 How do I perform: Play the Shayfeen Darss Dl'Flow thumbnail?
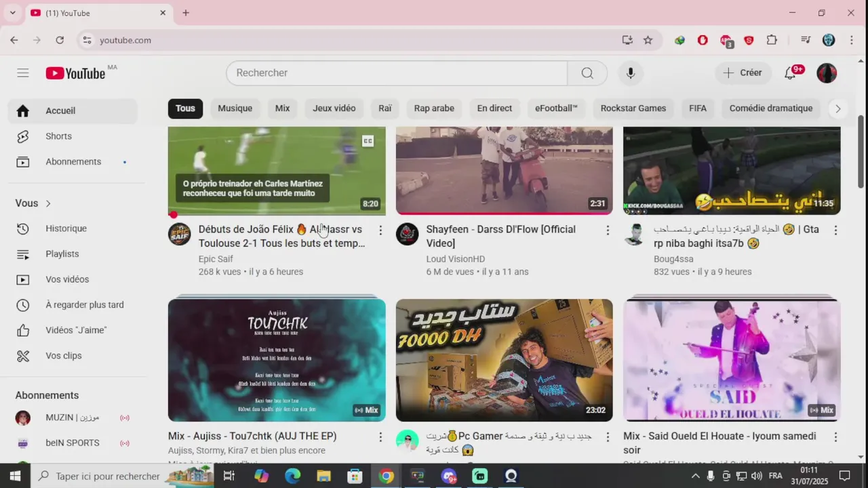505,171
